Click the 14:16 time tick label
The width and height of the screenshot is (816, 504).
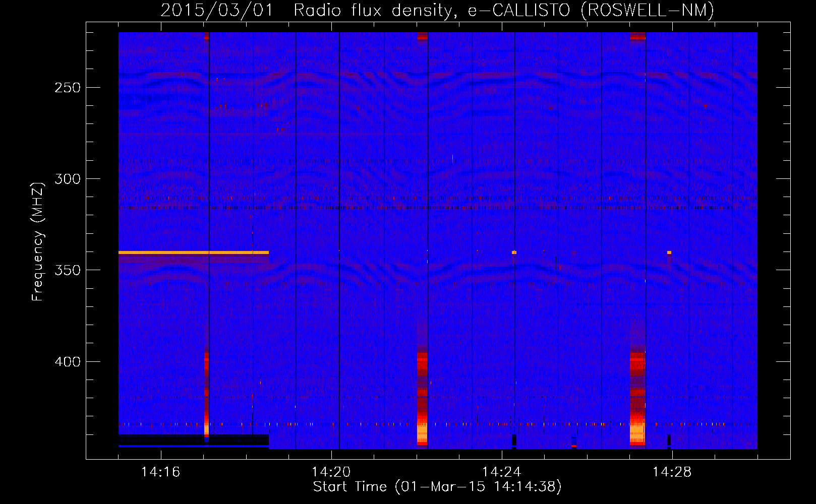point(160,472)
